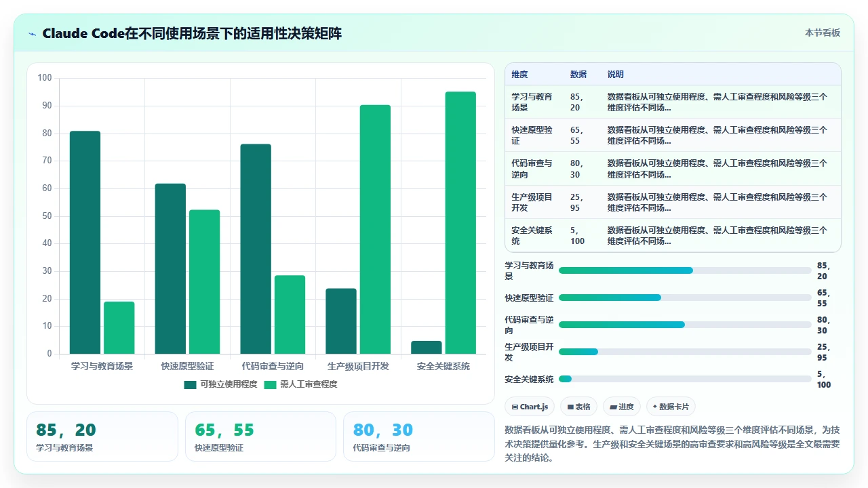Click the 学习与教育场景 progress label
The image size is (868, 488).
(x=529, y=270)
